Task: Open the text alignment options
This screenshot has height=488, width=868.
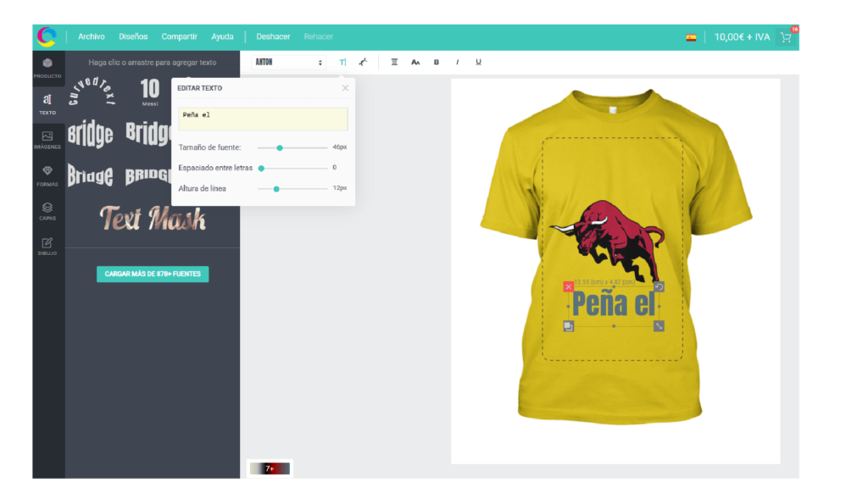Action: (394, 62)
